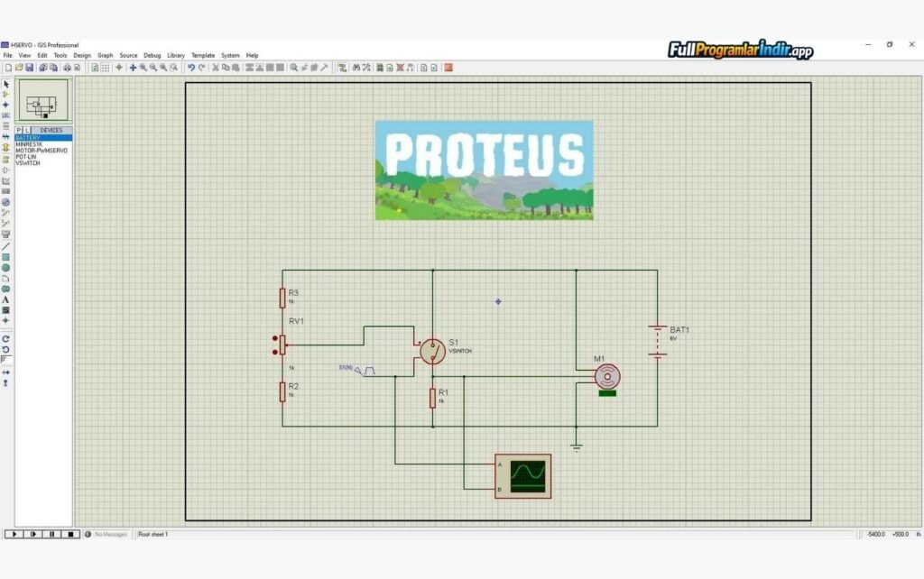Enable Instant Edit mode
Screen dimensions: 924x579
[x=6, y=82]
